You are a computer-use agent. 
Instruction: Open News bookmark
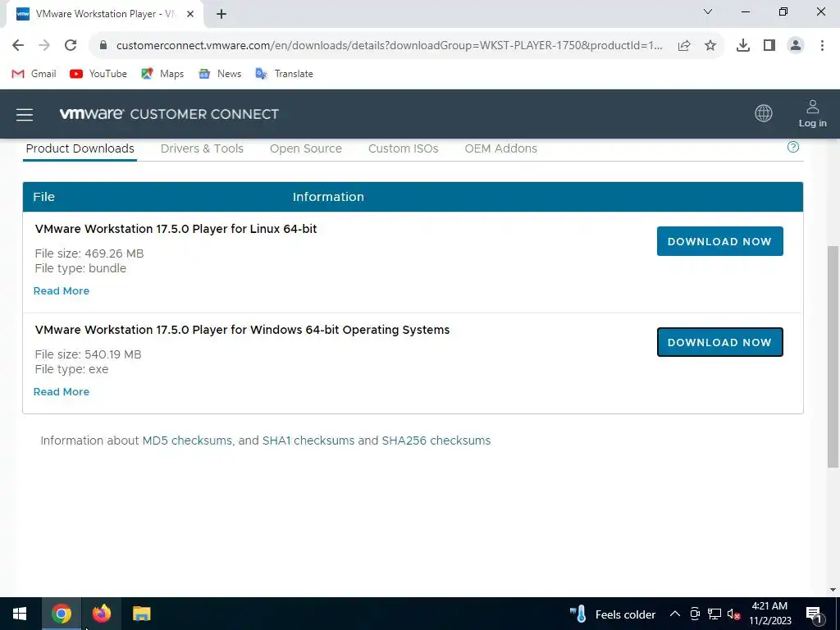point(220,74)
